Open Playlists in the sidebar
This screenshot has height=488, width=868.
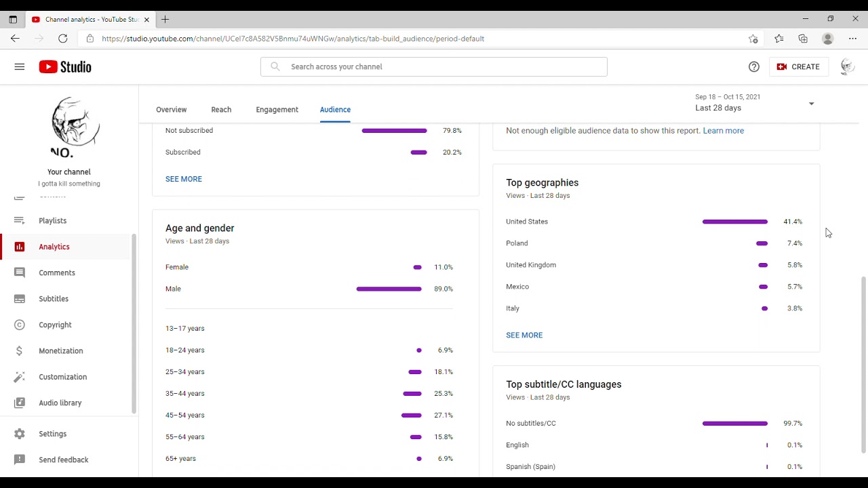[52, 221]
